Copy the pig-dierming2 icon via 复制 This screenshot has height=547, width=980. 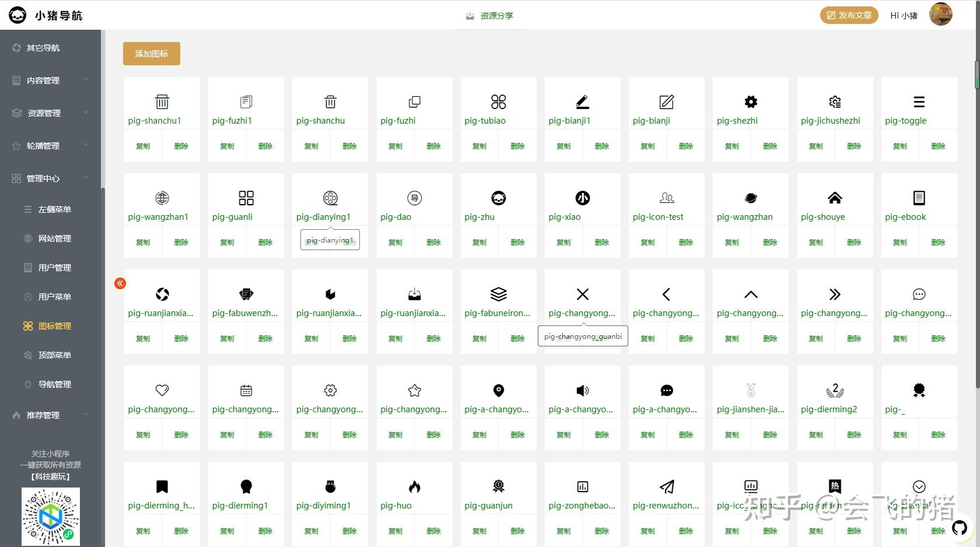tap(816, 434)
